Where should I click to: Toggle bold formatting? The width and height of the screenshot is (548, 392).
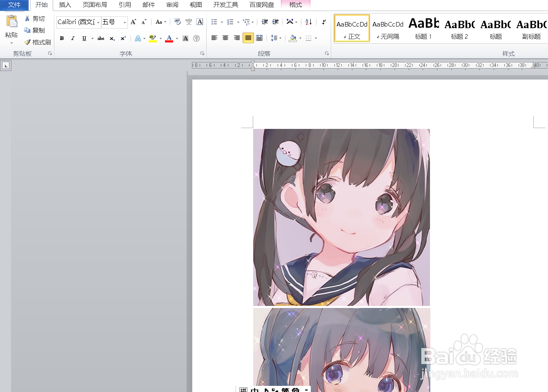[62, 38]
